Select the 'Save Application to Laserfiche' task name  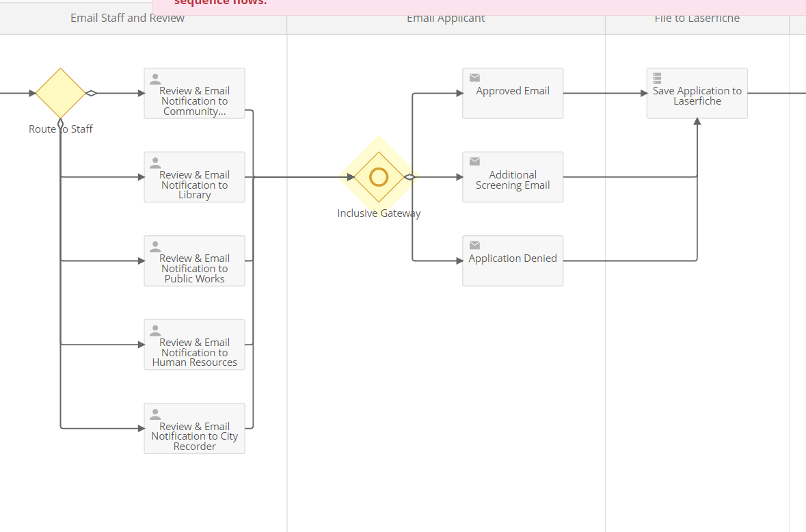pyautogui.click(x=697, y=96)
